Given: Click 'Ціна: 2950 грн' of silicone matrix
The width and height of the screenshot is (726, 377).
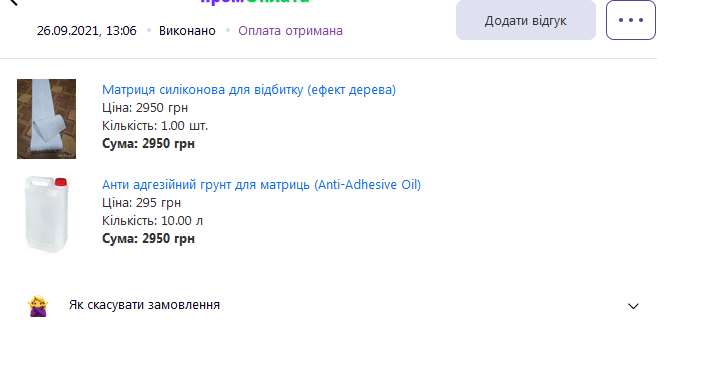Looking at the screenshot, I should 145,107.
